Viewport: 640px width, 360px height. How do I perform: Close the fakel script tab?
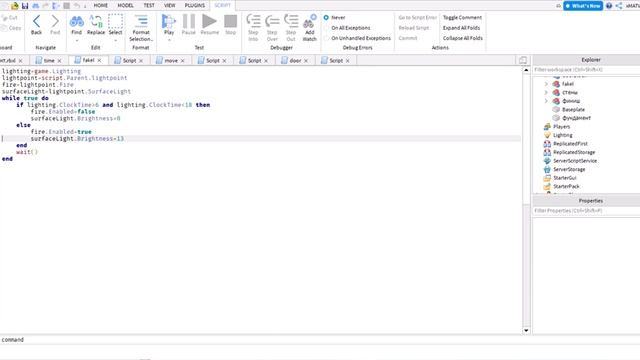click(99, 60)
